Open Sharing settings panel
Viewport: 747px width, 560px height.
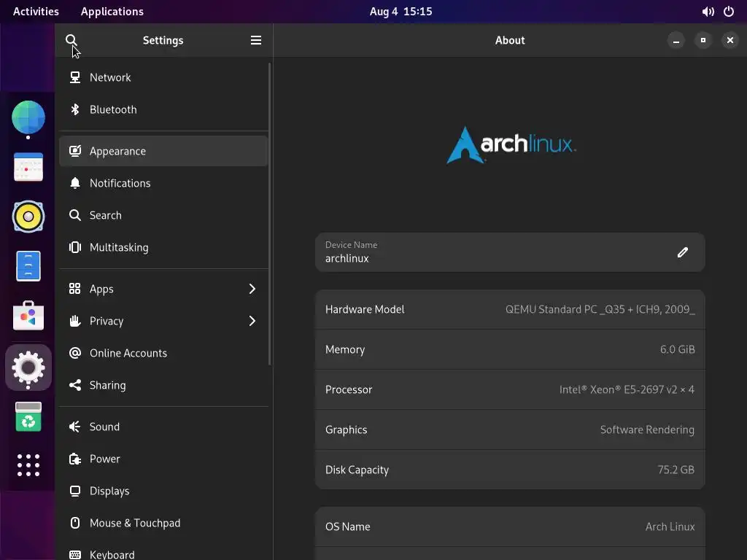(163, 385)
